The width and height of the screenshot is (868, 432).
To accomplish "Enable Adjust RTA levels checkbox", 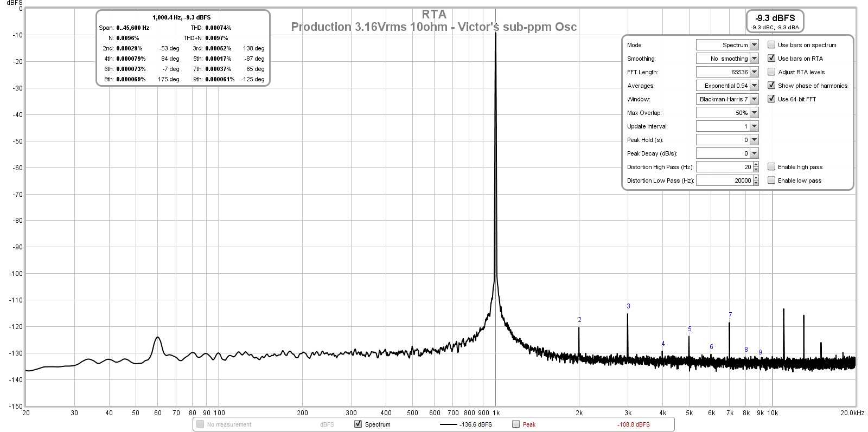I will [x=771, y=72].
